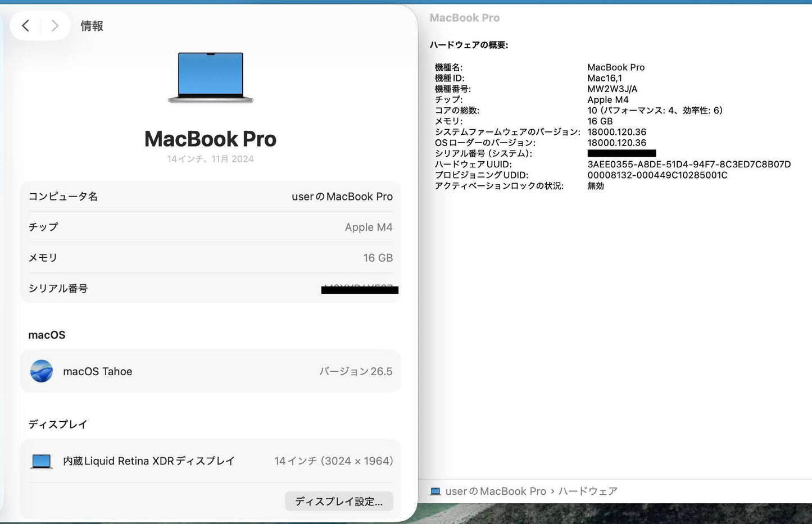812x524 pixels.
Task: Select userのMacBook Pro in the path bar
Action: (x=496, y=491)
